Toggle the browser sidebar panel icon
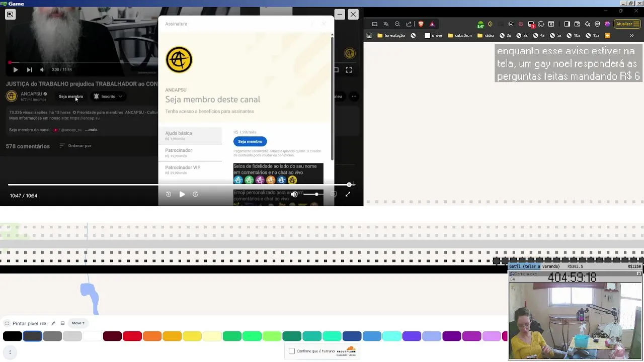 (567, 24)
